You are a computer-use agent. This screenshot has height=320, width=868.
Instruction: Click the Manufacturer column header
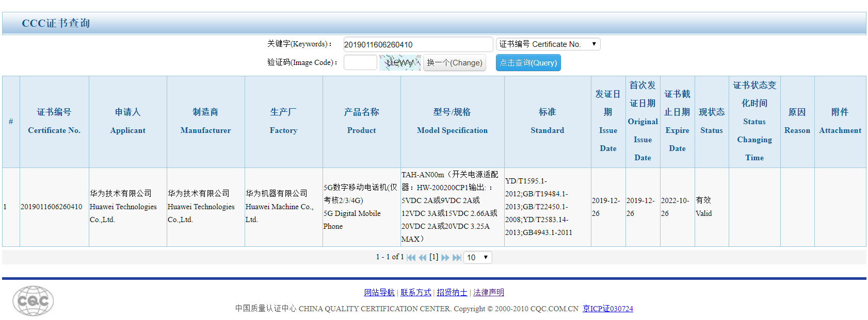click(206, 122)
